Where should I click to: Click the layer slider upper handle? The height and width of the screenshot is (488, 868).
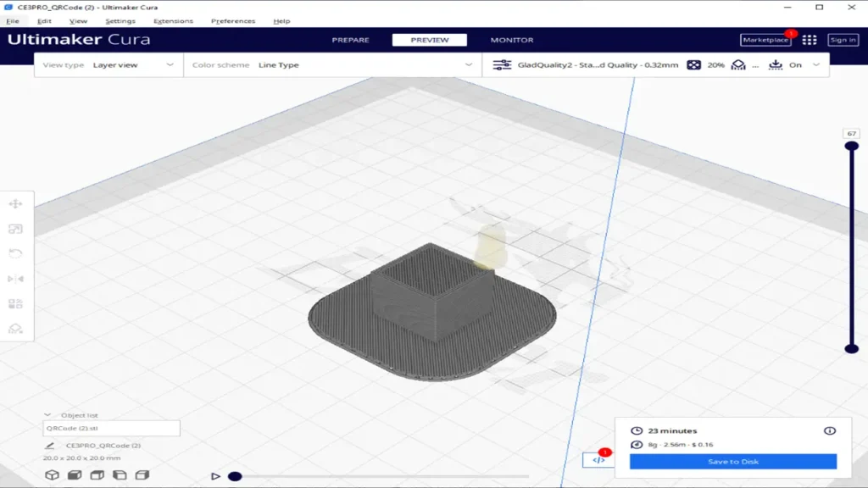851,146
